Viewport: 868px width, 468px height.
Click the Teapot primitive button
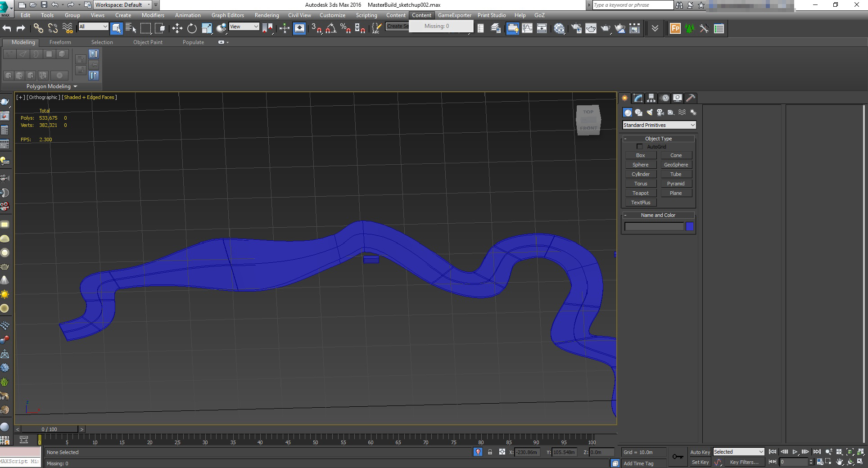pyautogui.click(x=640, y=193)
